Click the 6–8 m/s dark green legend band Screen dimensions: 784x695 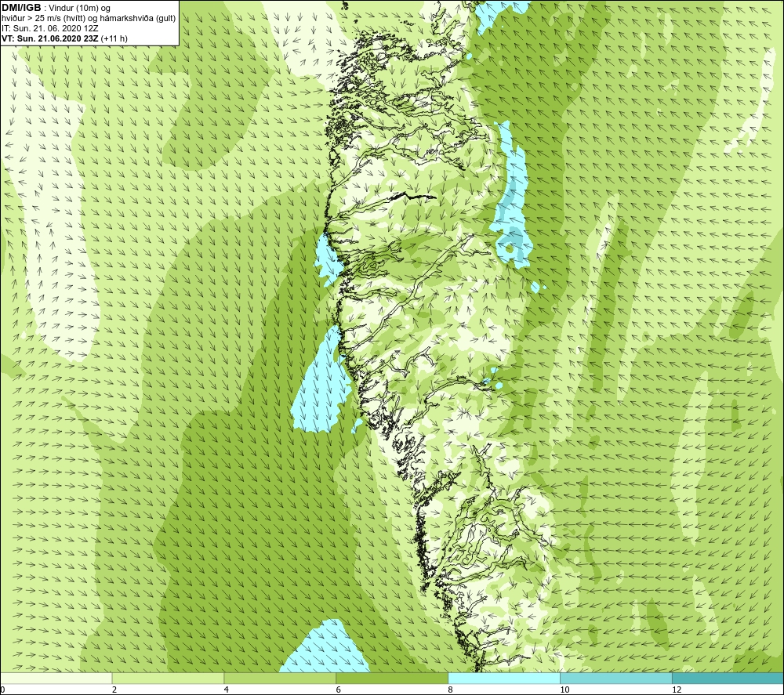tap(392, 678)
